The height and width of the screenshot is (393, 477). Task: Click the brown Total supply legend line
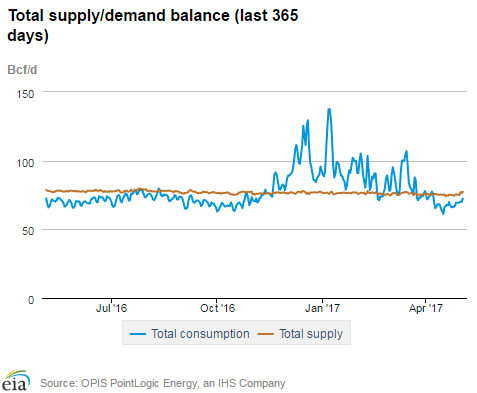pyautogui.click(x=266, y=334)
